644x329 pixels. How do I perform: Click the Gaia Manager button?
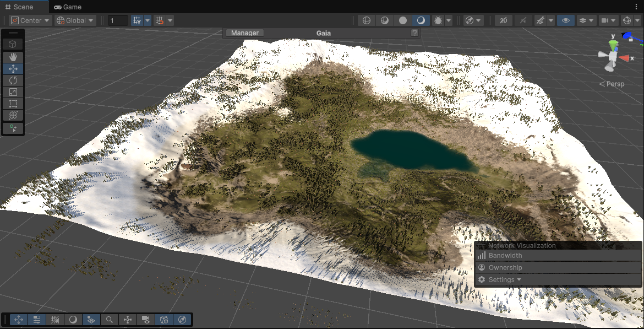tap(245, 33)
